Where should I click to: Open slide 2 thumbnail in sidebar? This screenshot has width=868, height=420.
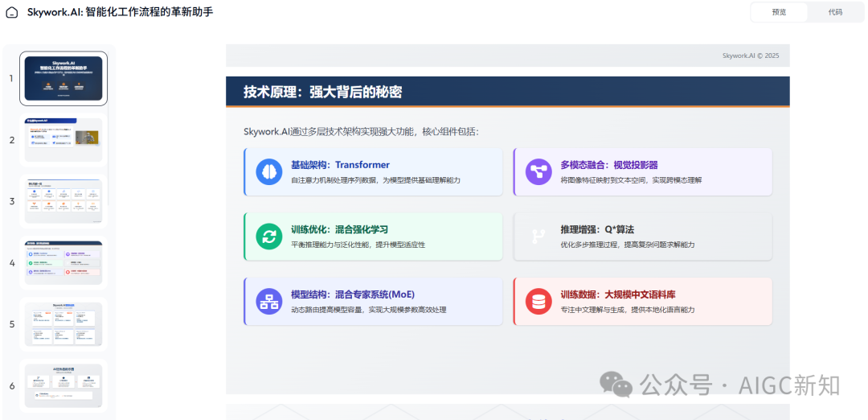[63, 140]
